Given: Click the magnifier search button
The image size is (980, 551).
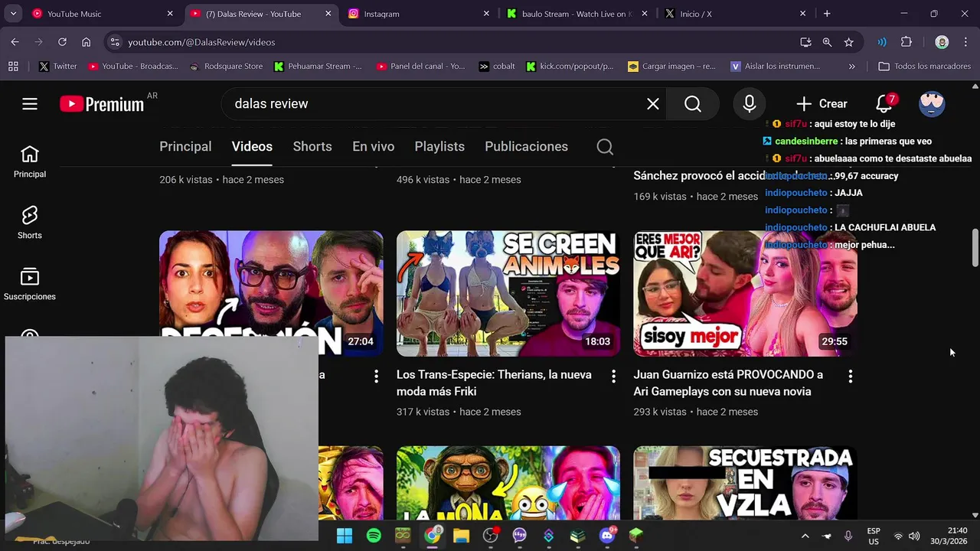Looking at the screenshot, I should (x=693, y=103).
